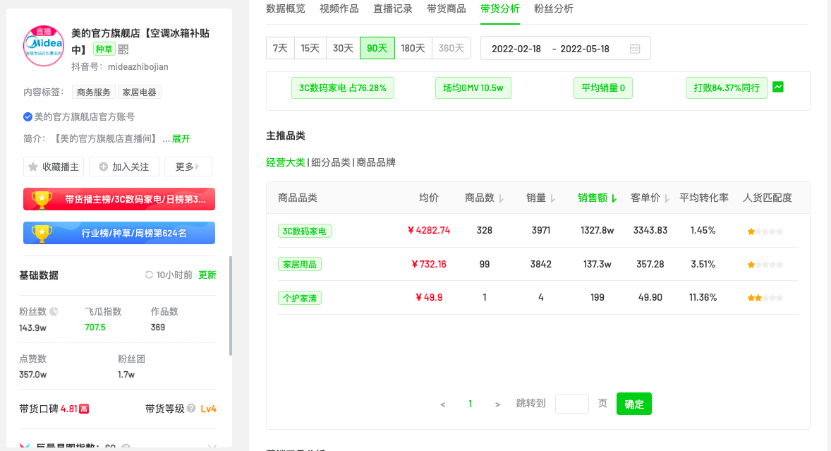Sort by 客单价 column arrow

click(667, 198)
